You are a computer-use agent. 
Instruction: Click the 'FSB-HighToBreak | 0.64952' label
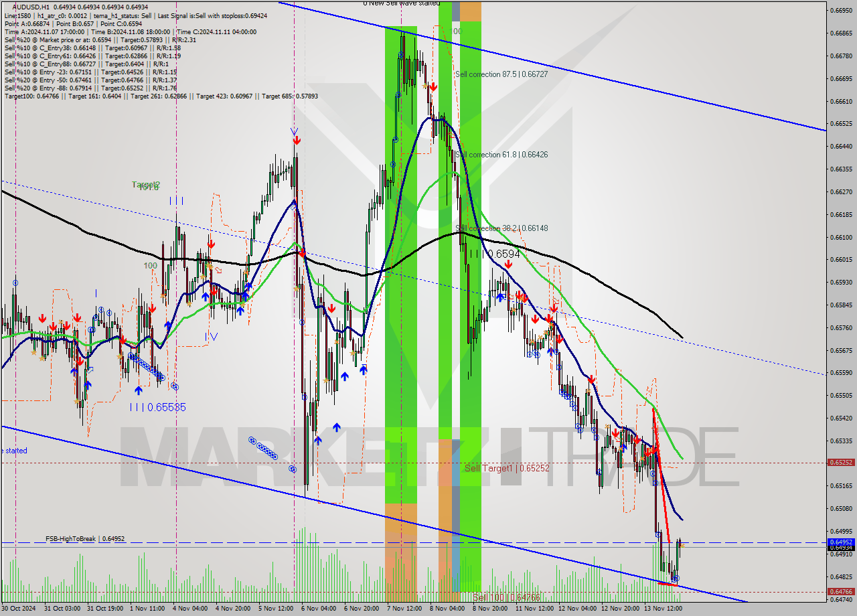coord(85,538)
